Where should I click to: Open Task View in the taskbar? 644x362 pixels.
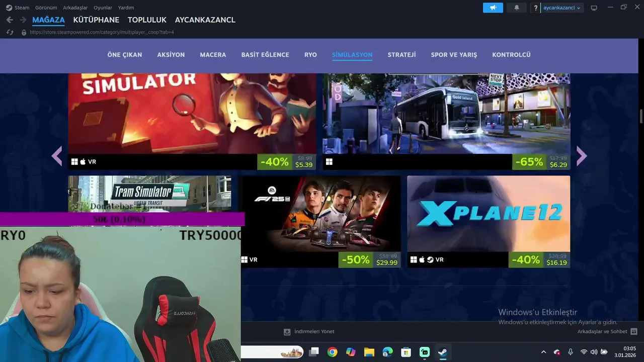(x=314, y=352)
